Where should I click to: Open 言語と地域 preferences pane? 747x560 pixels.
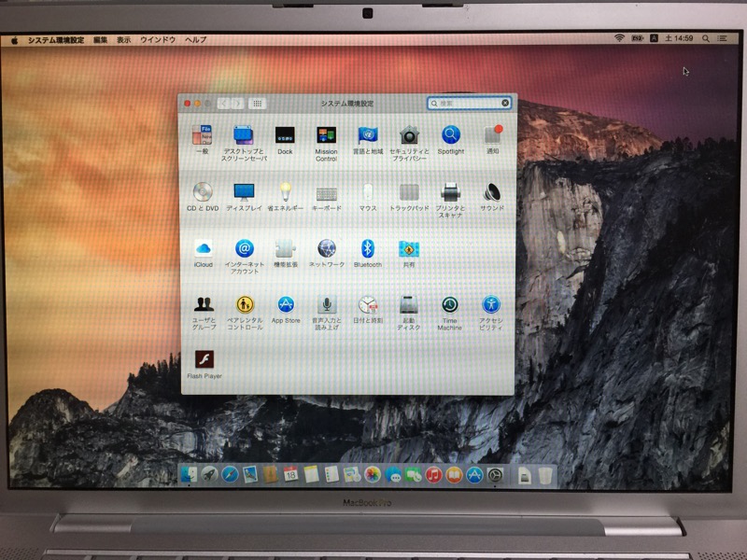[x=367, y=139]
